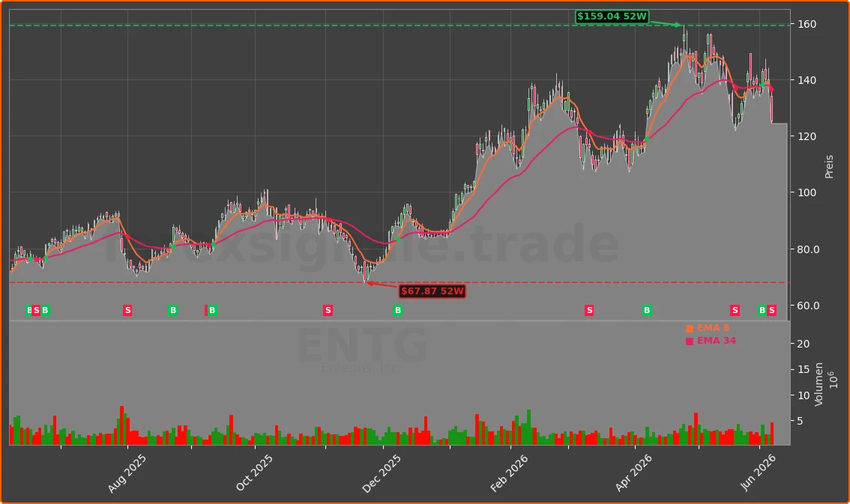The height and width of the screenshot is (504, 850).
Task: Click the 10 volume axis value
Action: (804, 395)
